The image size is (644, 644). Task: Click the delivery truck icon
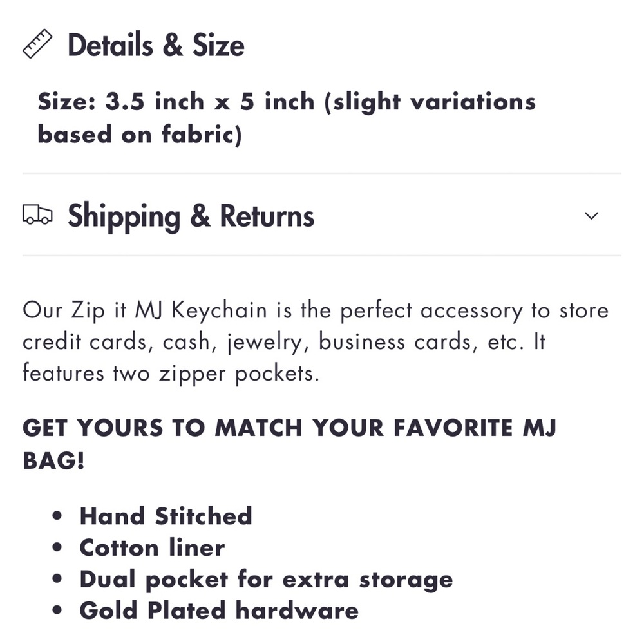pos(37,215)
